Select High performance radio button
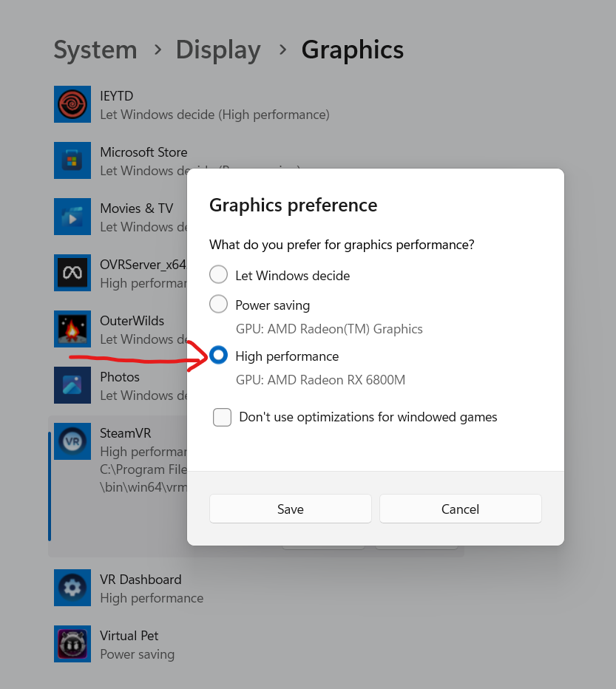This screenshot has height=689, width=616. (x=218, y=356)
